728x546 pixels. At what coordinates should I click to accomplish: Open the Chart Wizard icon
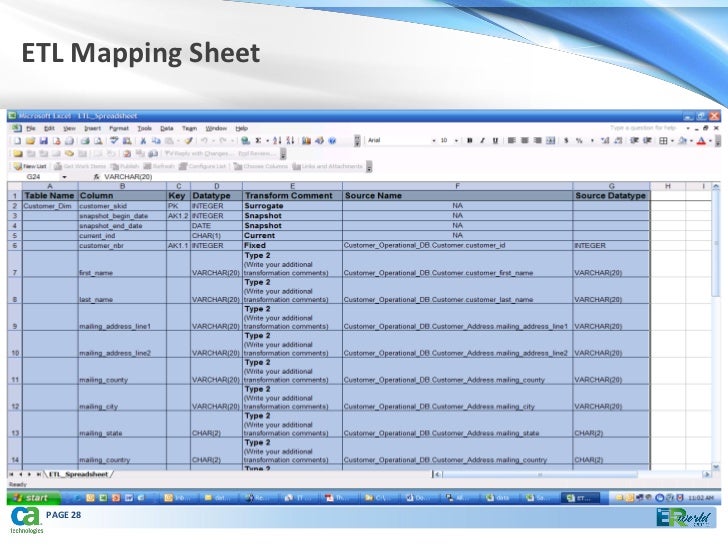click(306, 141)
